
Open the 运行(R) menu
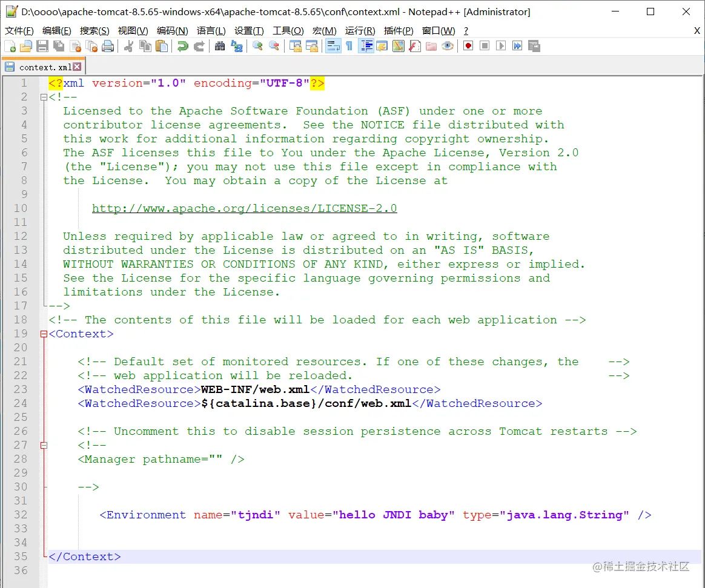click(x=360, y=30)
